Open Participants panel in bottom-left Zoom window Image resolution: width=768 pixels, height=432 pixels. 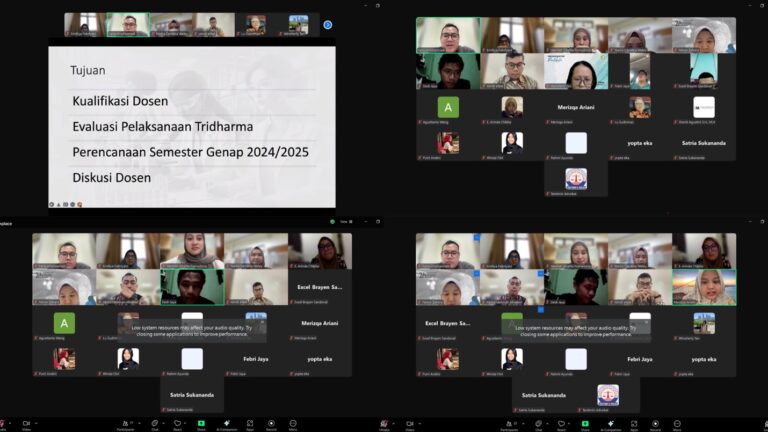coord(125,424)
